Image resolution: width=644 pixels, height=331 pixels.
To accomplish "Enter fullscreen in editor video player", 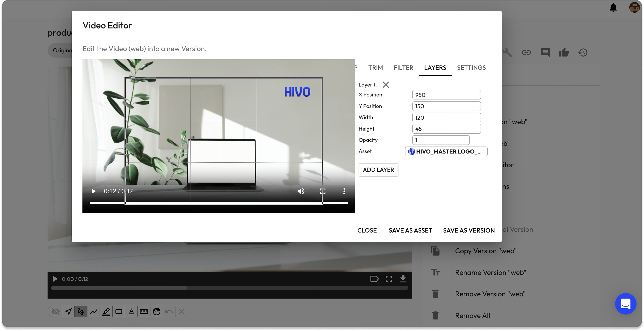I will pos(322,191).
